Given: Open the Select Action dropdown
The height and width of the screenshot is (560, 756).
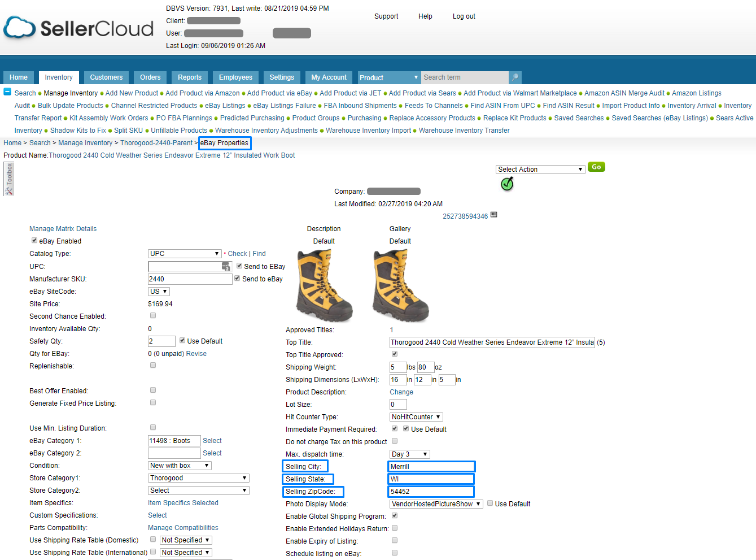Looking at the screenshot, I should click(540, 170).
